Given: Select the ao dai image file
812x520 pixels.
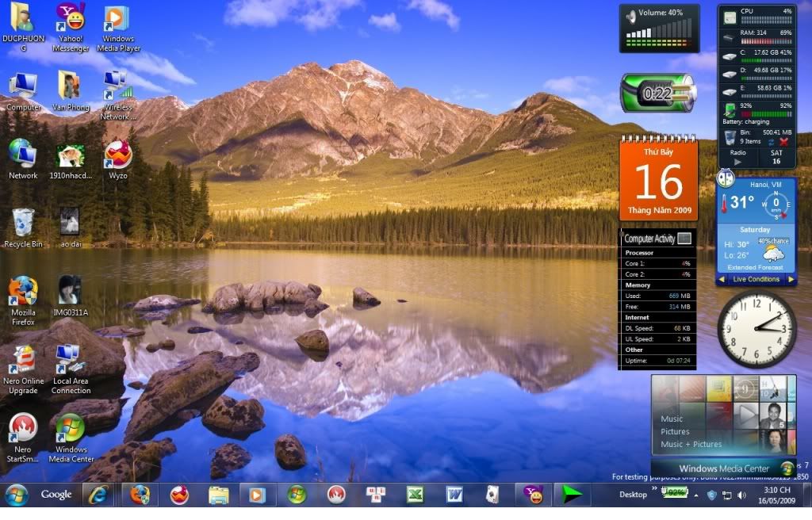Looking at the screenshot, I should pos(71,227).
